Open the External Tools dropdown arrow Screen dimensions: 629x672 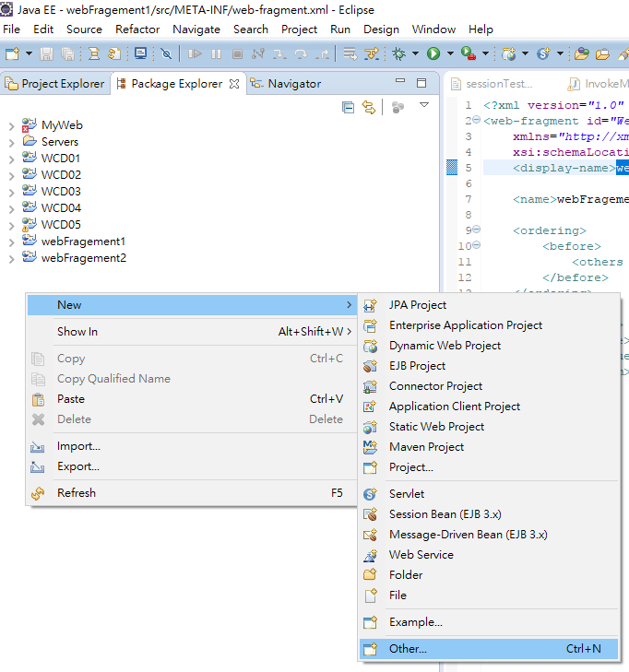pos(485,54)
